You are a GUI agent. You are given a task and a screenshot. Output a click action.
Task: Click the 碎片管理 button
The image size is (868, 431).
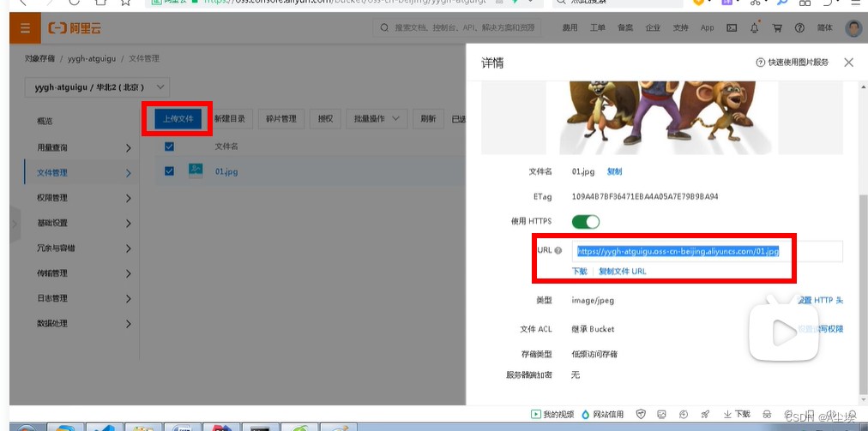click(281, 118)
